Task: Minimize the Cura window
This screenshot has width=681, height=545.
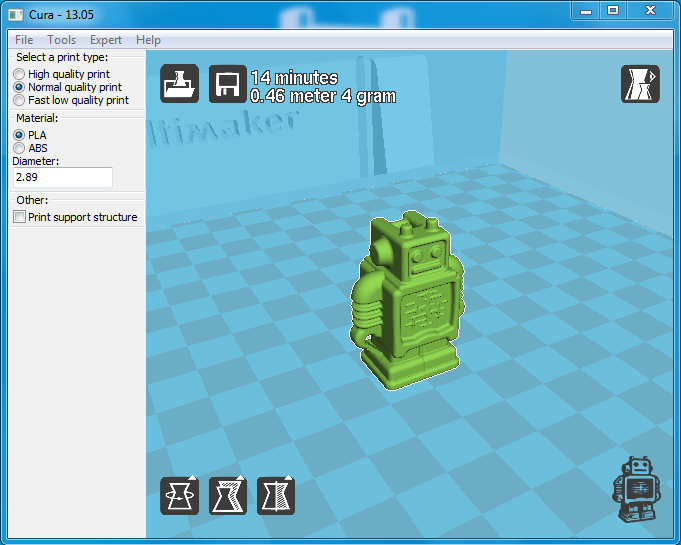Action: click(586, 11)
